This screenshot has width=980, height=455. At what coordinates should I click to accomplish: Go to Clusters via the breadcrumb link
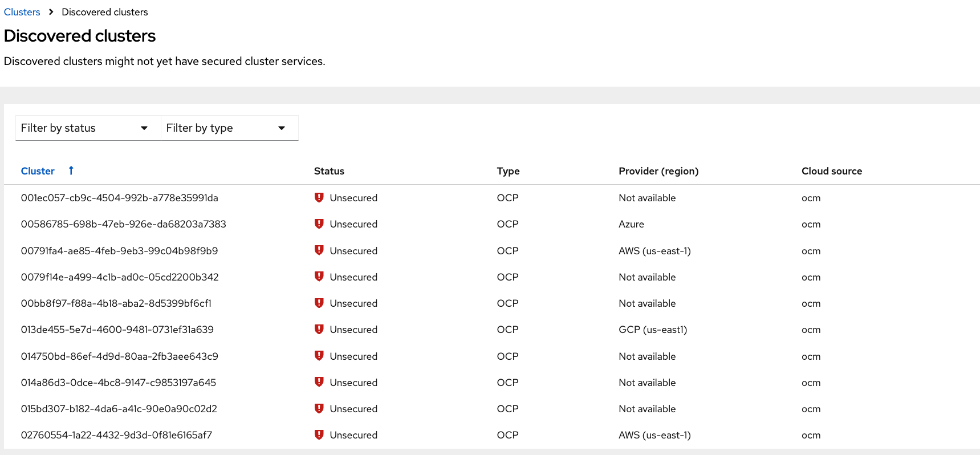click(x=22, y=12)
